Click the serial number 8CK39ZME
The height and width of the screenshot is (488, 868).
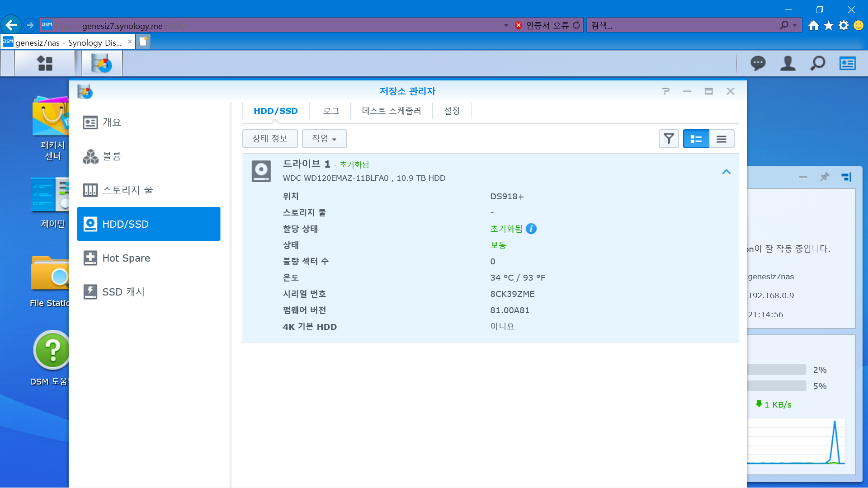click(x=512, y=294)
